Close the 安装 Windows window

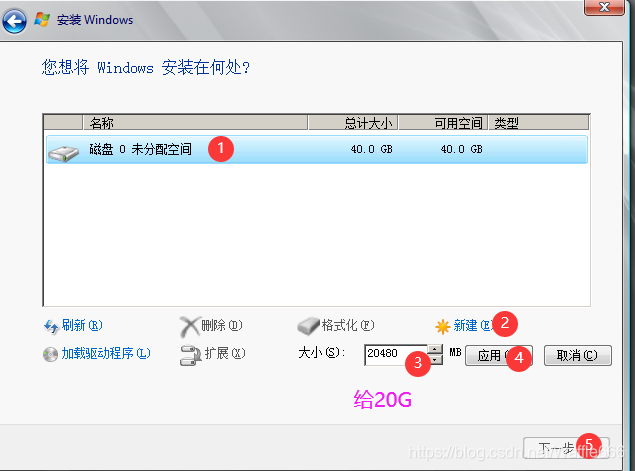604,7
